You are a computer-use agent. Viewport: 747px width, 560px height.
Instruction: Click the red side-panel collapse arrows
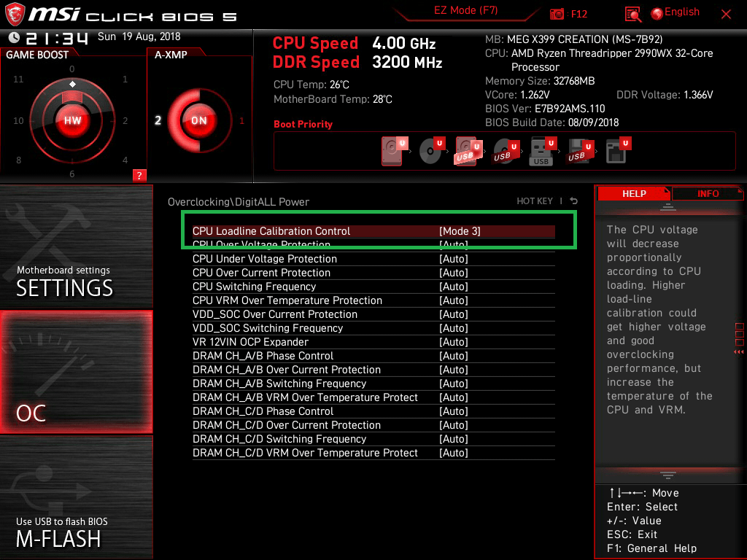click(x=738, y=352)
